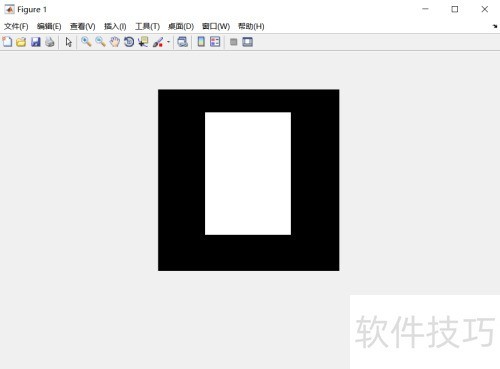This screenshot has width=500, height=369.
Task: Open the 文件(F) menu
Action: 16,26
